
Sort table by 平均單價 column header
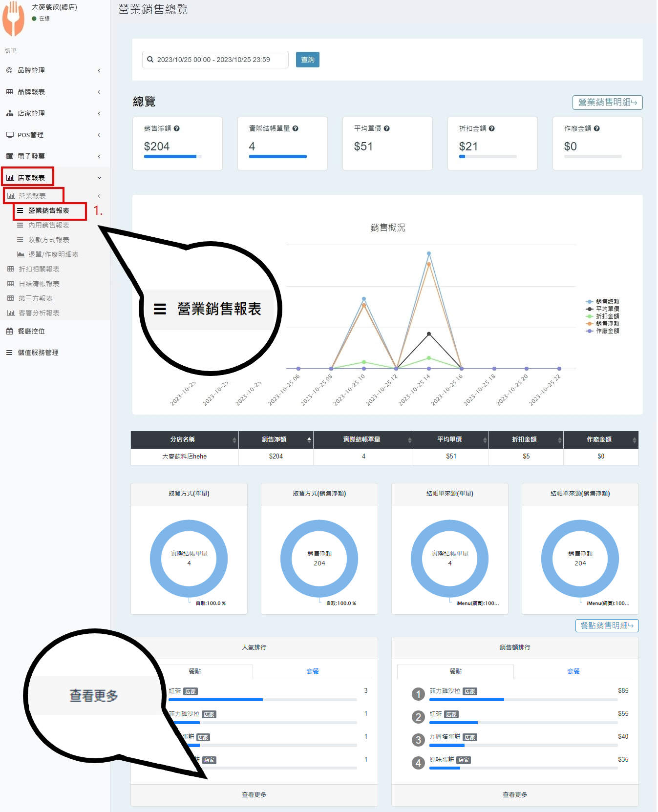451,439
